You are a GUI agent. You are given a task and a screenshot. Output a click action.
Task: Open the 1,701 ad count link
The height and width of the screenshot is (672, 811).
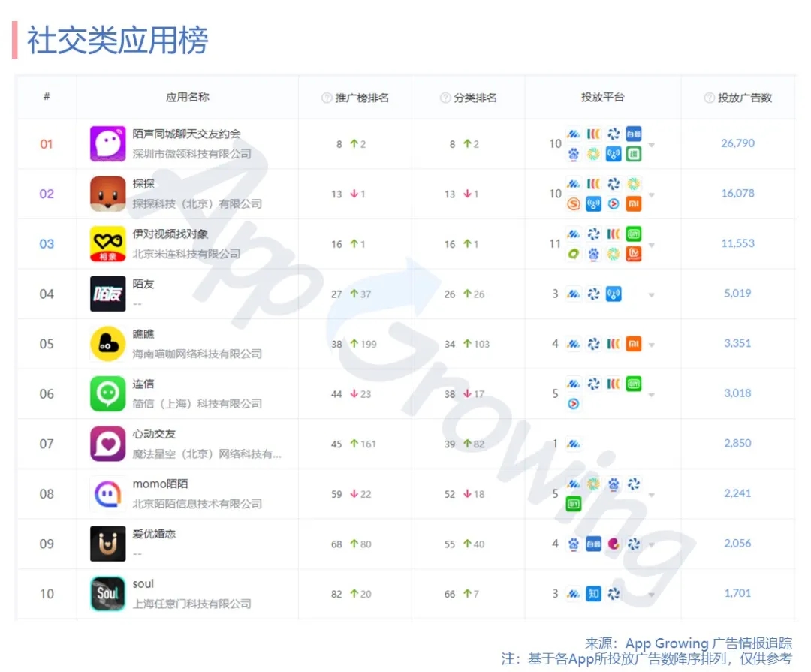pyautogui.click(x=737, y=593)
